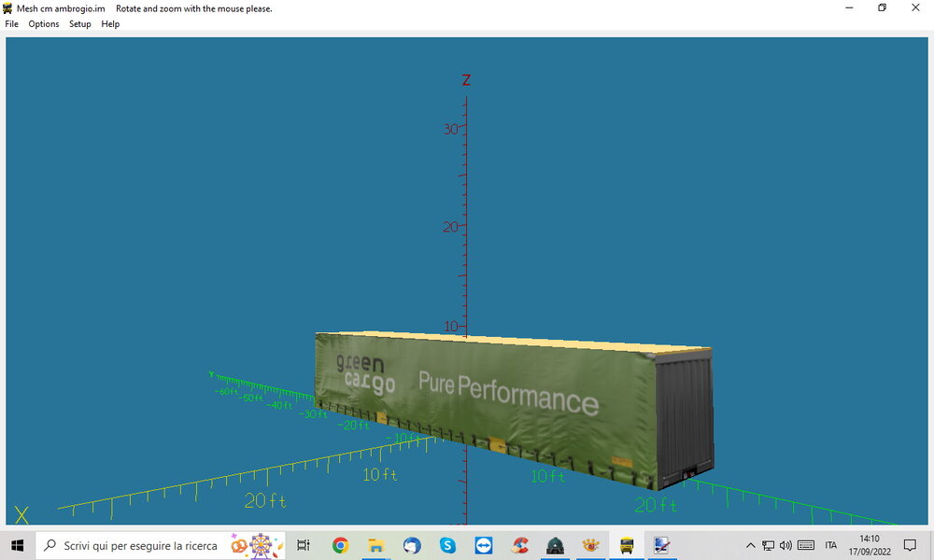Open the eye icon app on taskbar
This screenshot has height=560, width=934.
(x=590, y=545)
